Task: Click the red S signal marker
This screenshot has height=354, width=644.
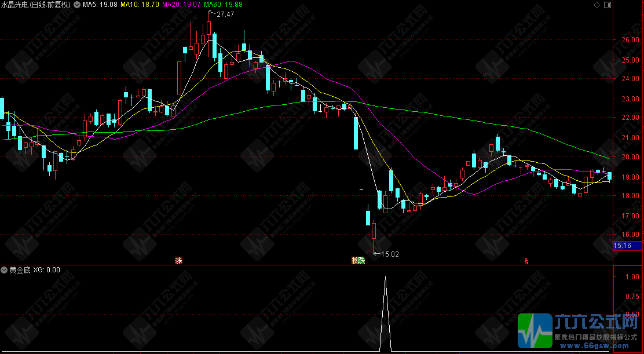Action: (x=526, y=261)
